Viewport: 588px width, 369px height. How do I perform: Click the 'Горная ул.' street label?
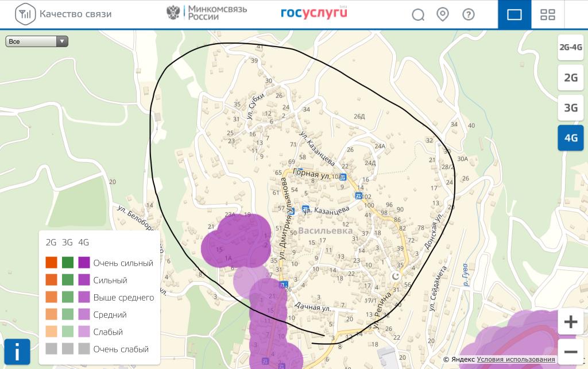[x=312, y=174]
